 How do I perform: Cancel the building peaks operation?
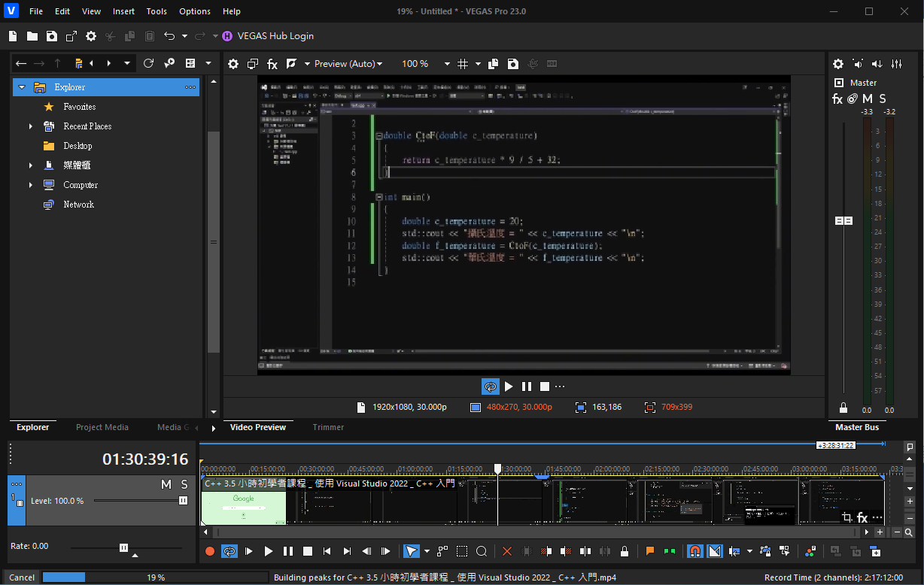coord(22,577)
